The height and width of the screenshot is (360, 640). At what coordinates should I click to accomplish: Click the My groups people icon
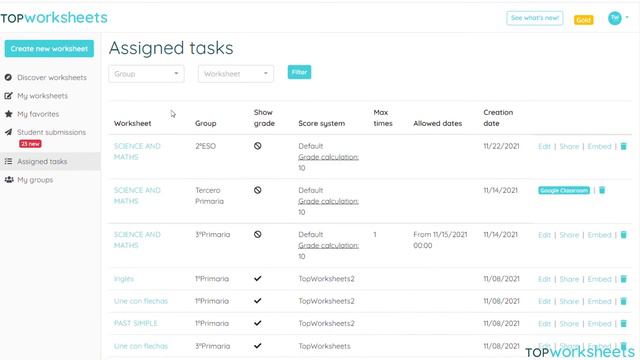coord(9,180)
